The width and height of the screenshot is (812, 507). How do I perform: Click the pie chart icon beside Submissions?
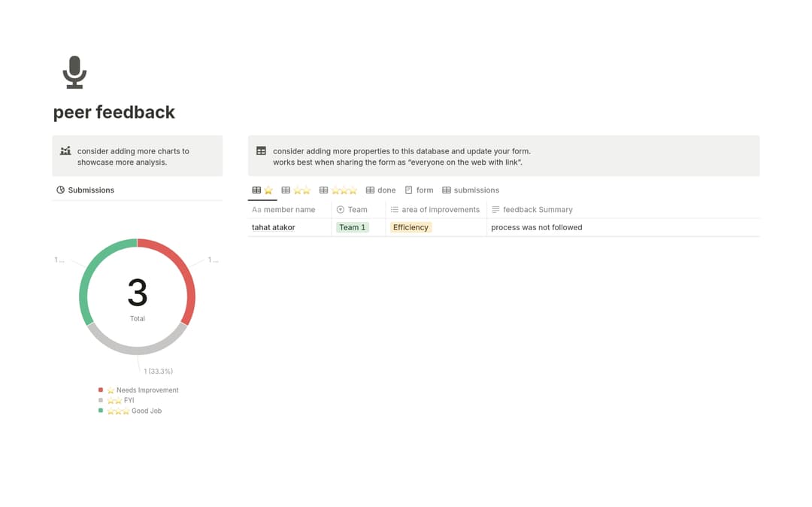click(x=61, y=190)
